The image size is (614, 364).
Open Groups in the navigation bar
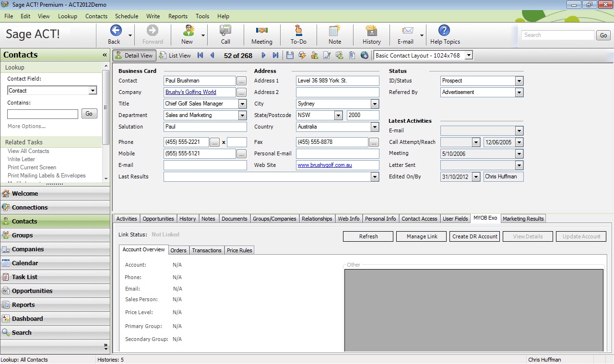tap(55, 235)
